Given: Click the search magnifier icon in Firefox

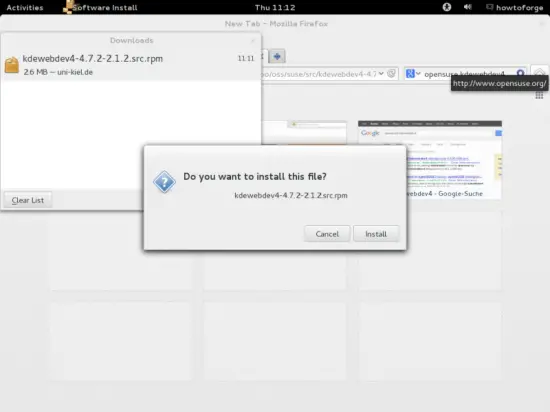Looking at the screenshot, I should 521,73.
